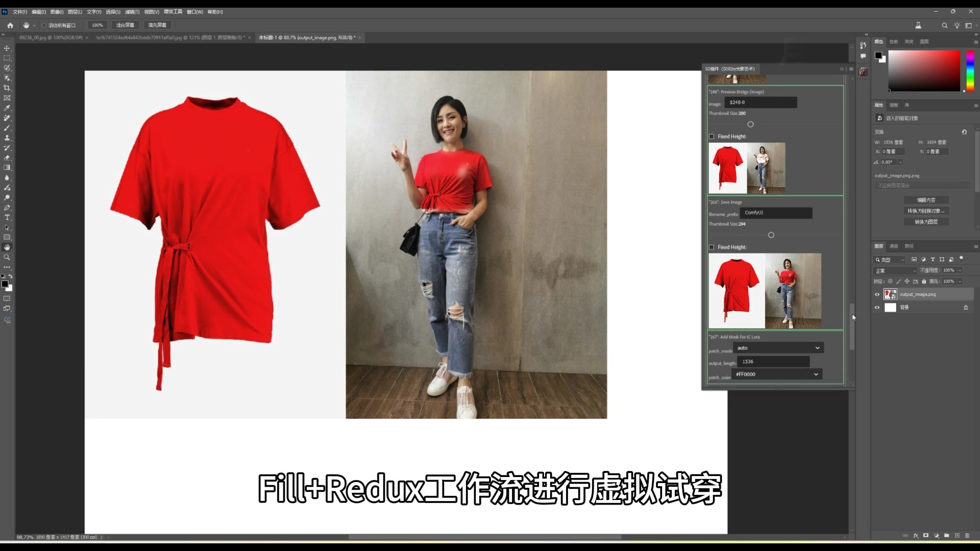Click the 编辑内容 button in Properties
980x551 pixels.
(925, 199)
